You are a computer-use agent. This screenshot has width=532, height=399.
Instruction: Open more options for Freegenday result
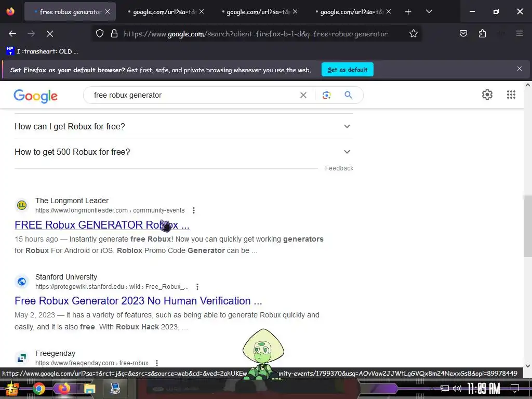(x=157, y=363)
